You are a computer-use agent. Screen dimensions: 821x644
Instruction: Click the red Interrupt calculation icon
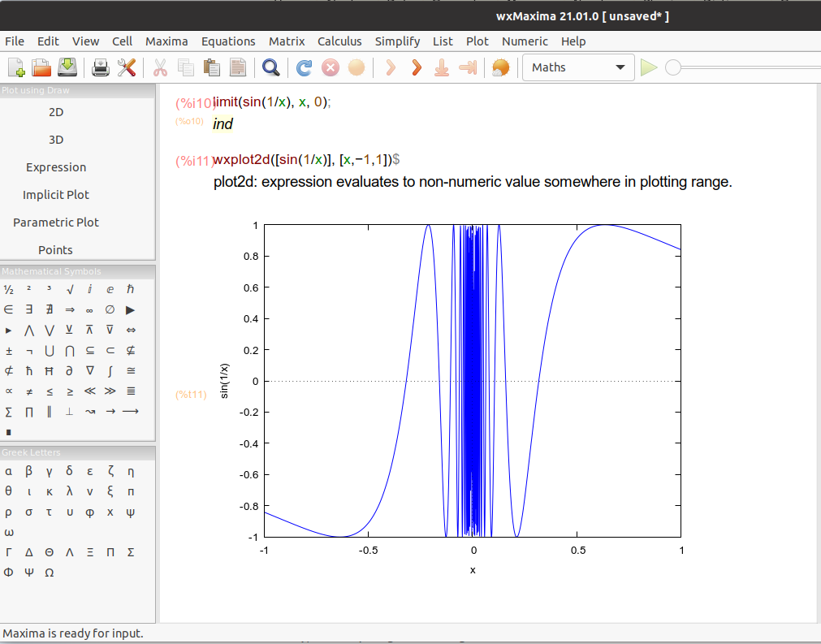pos(330,67)
